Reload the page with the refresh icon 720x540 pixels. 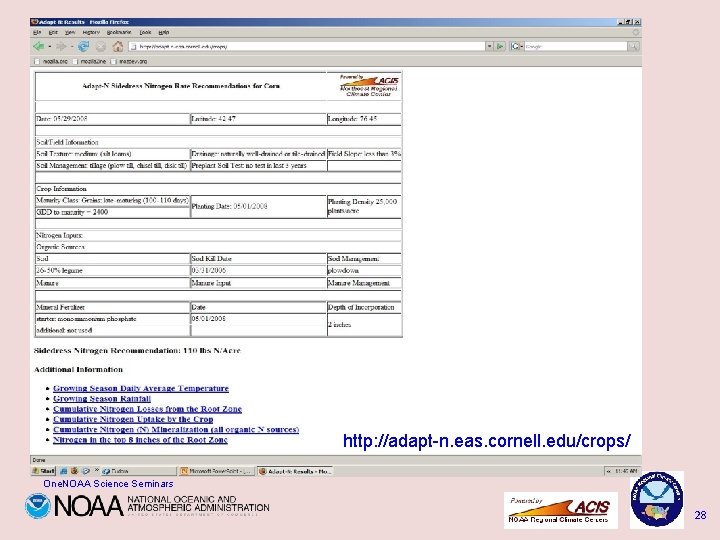(83, 46)
